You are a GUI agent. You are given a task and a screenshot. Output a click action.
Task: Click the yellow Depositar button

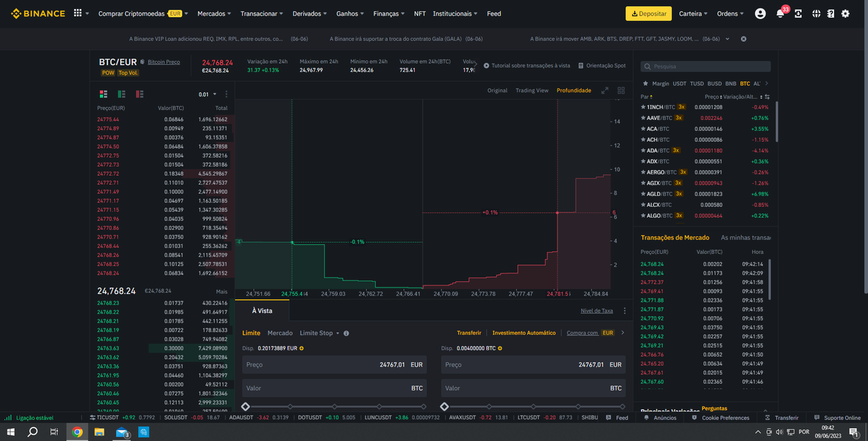click(648, 14)
